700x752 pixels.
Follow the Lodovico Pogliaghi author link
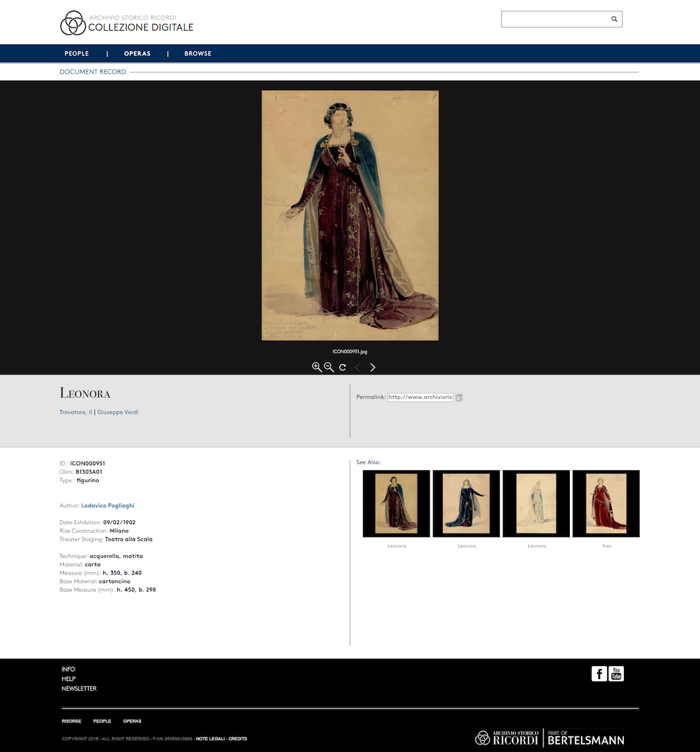(107, 506)
